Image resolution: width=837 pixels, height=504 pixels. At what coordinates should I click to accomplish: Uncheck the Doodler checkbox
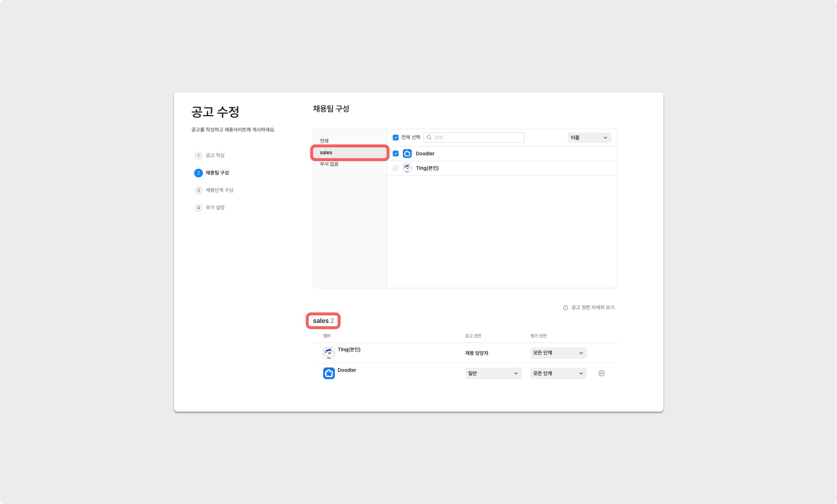click(396, 154)
